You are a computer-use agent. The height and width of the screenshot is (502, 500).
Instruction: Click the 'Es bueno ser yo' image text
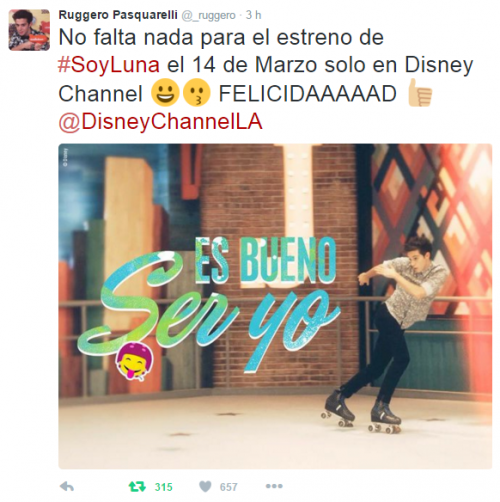click(x=208, y=303)
